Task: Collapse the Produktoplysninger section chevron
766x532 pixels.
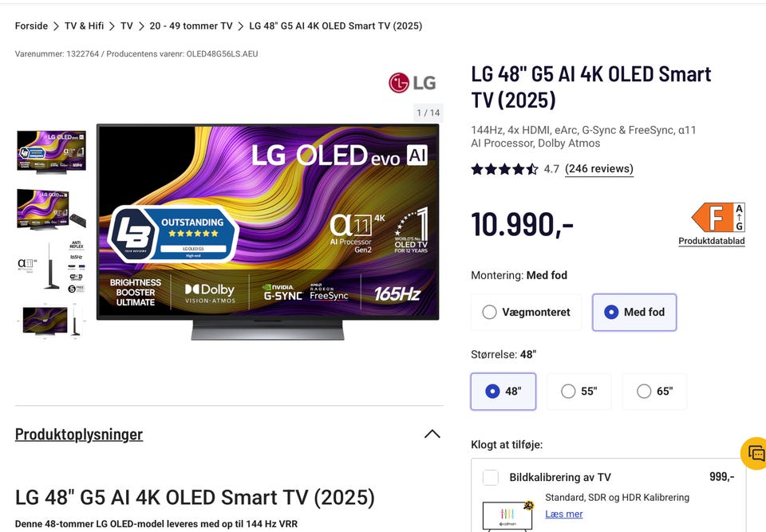Action: pos(432,434)
